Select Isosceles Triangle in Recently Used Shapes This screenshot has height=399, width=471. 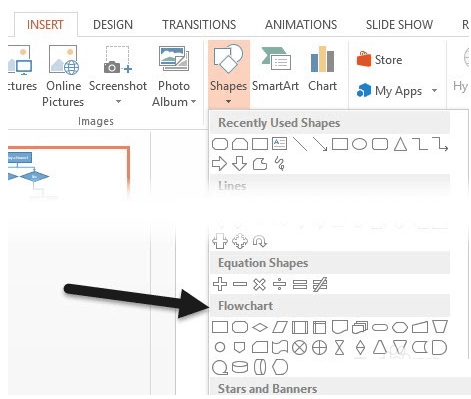pyautogui.click(x=400, y=144)
